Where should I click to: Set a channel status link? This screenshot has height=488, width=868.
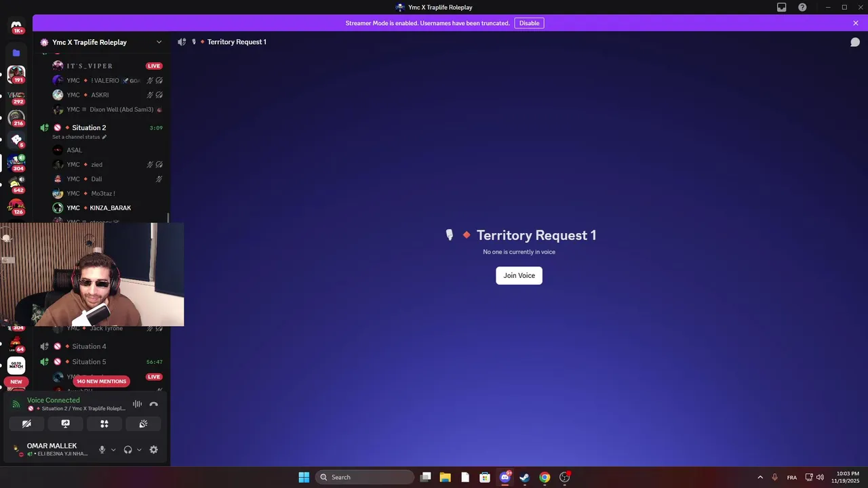point(76,137)
